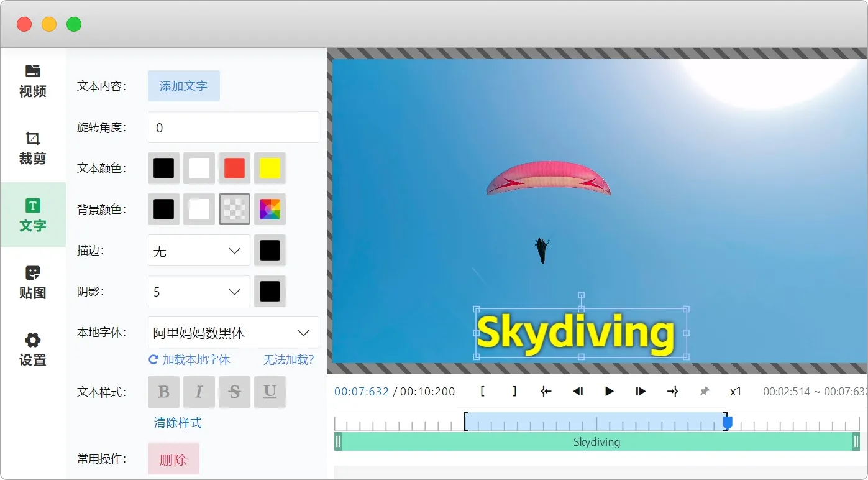
Task: Open the 贴图 sticker tab
Action: 33,282
